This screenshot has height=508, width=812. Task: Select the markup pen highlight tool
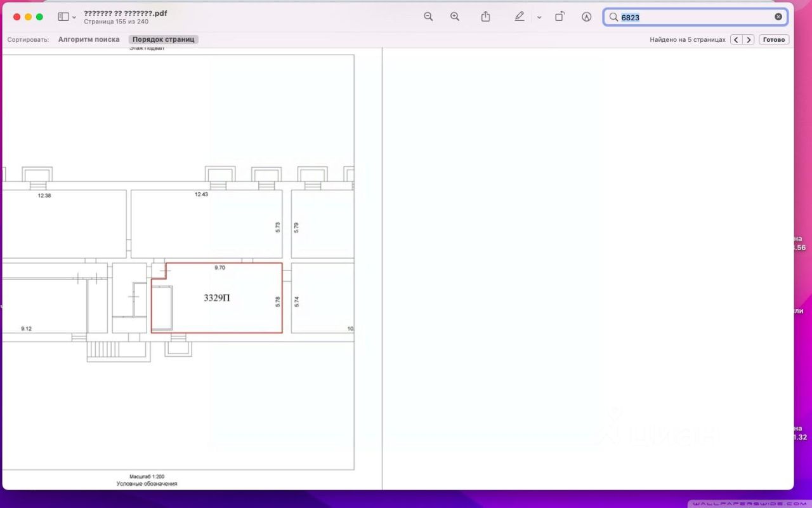[x=519, y=17]
